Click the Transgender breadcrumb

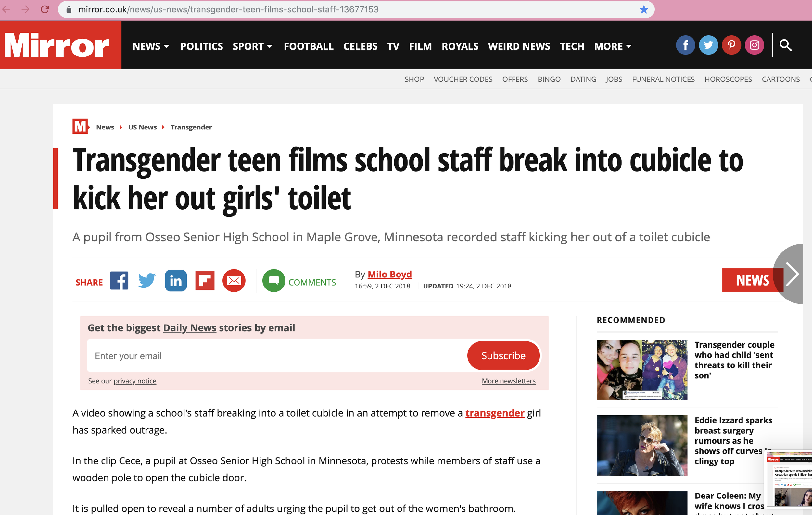191,127
